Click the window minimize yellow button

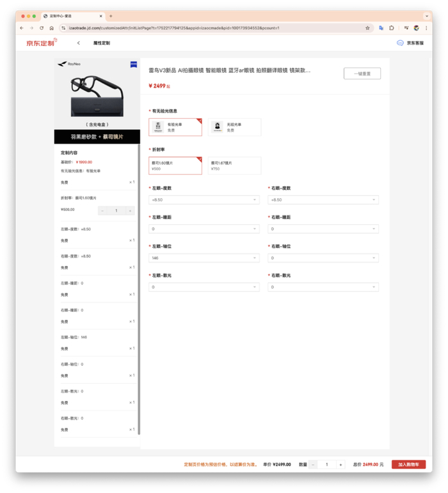click(x=29, y=16)
